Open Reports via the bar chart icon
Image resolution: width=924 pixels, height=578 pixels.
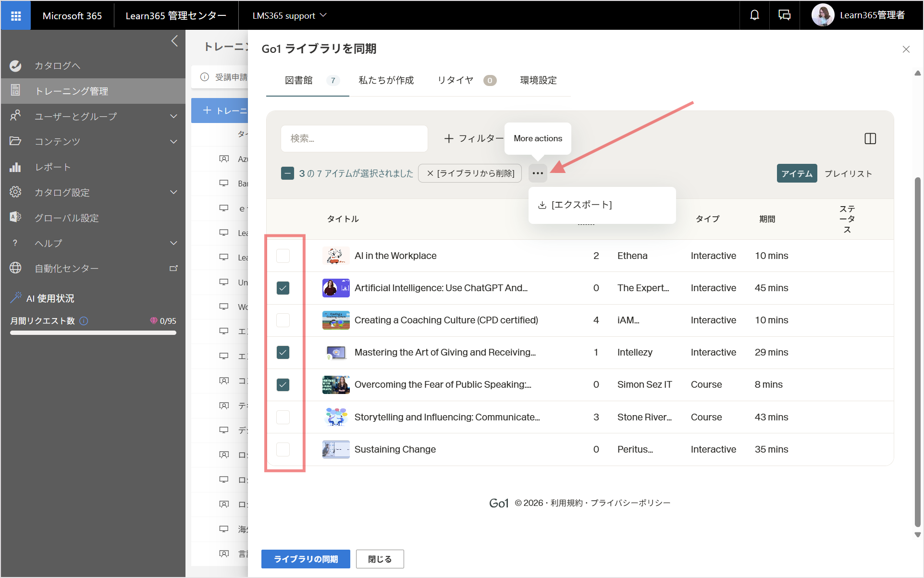15,167
